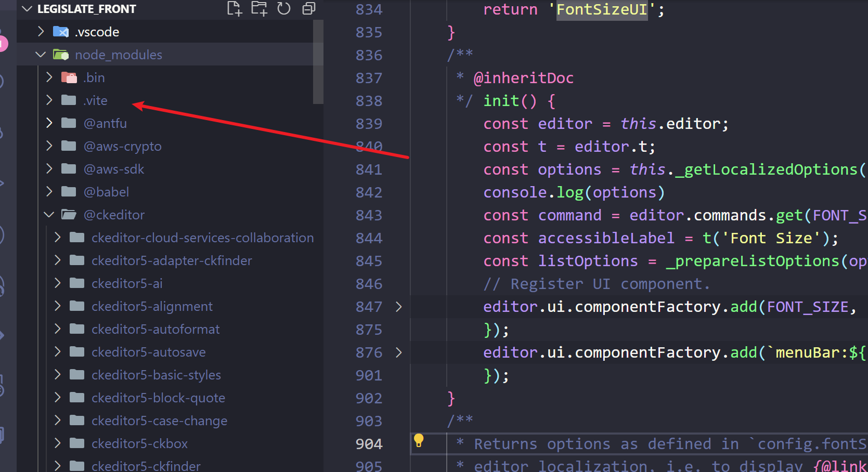The width and height of the screenshot is (868, 472).
Task: Expand the .bin folder chevron
Action: coord(49,77)
